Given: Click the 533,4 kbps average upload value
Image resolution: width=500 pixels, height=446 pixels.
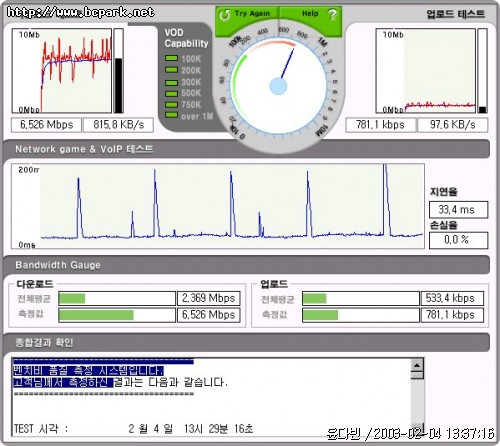Looking at the screenshot, I should click(x=452, y=298).
